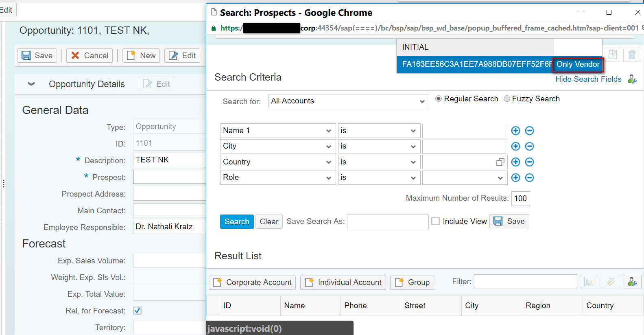Screen dimensions: 644x335
Task: Open the Name 1 field selector dropdown
Action: (278, 131)
